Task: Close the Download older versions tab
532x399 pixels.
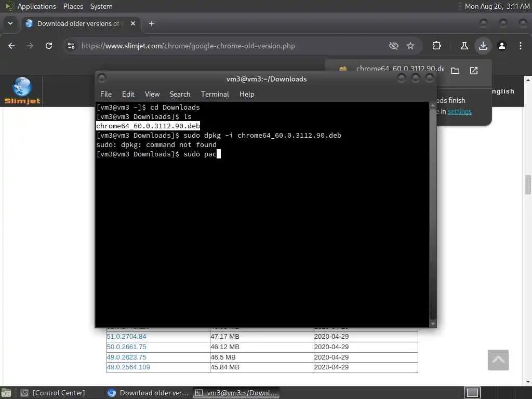Action: tap(133, 23)
